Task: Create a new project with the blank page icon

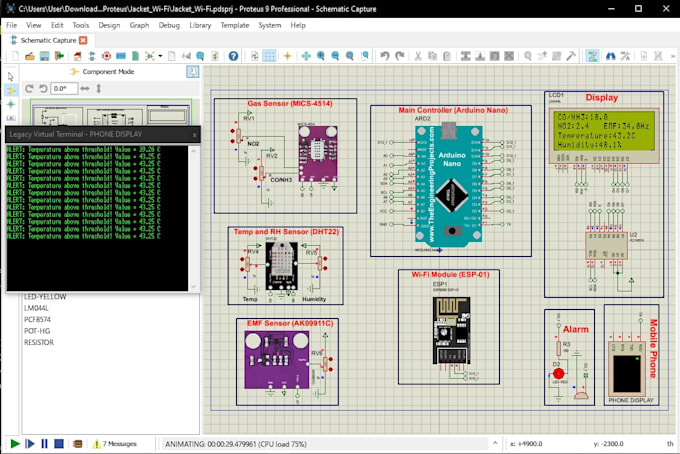Action: (x=16, y=56)
